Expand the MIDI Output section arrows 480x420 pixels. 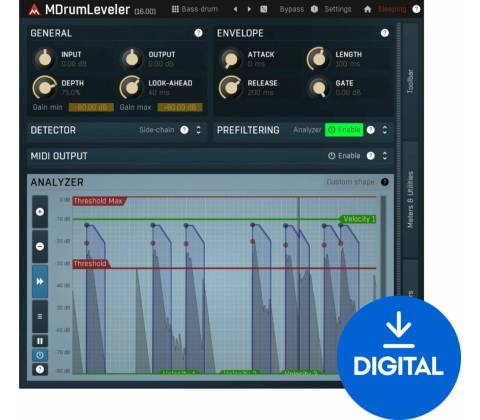pyautogui.click(x=385, y=156)
